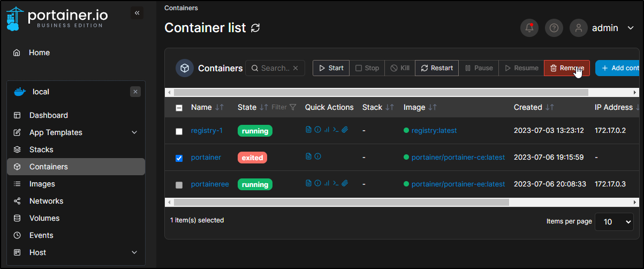Click the Portainer.io logo
Image resolution: width=644 pixels, height=269 pixels.
click(57, 18)
